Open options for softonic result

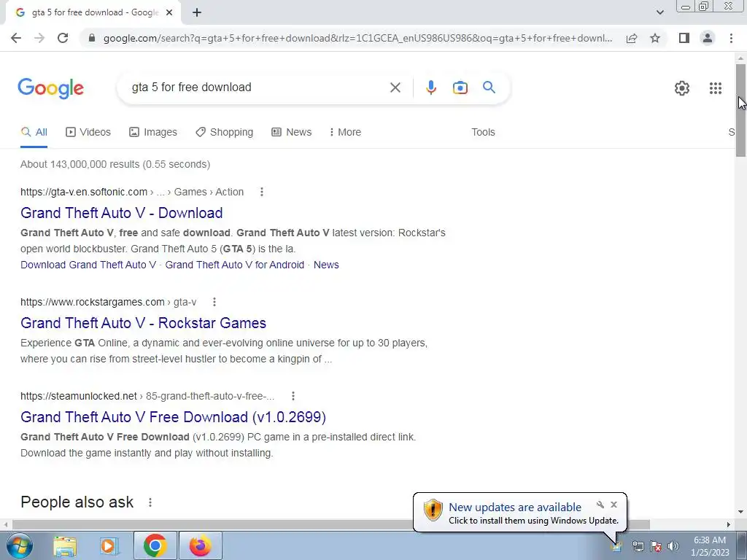pyautogui.click(x=262, y=192)
